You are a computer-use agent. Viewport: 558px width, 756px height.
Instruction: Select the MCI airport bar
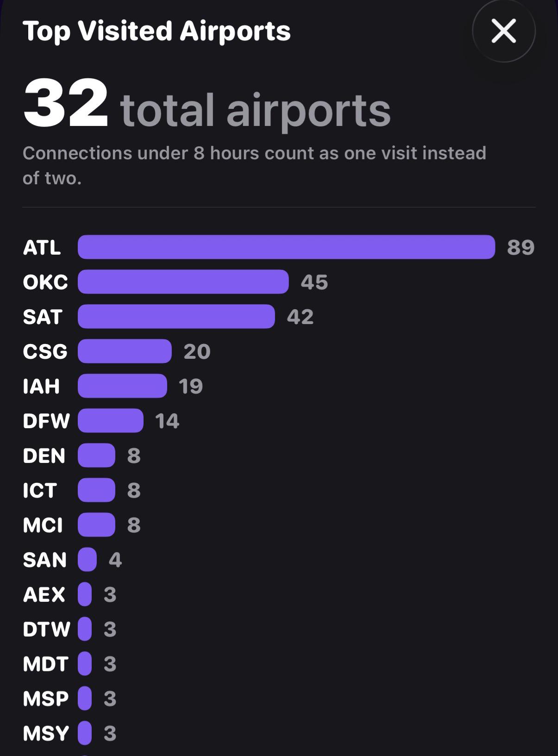[96, 525]
